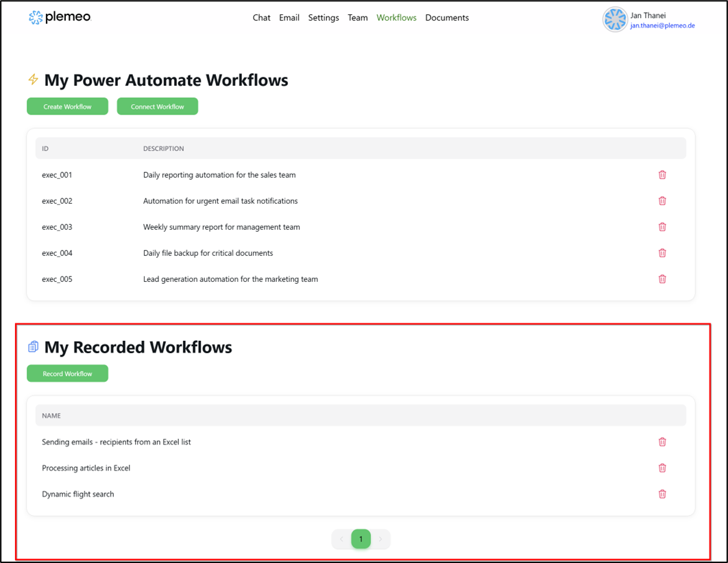This screenshot has height=563, width=728.
Task: Click the lightning bolt Power Automate icon
Action: click(x=32, y=80)
